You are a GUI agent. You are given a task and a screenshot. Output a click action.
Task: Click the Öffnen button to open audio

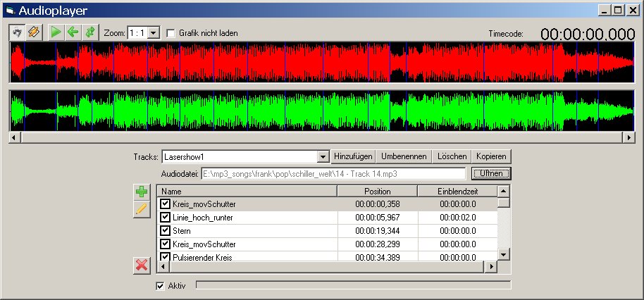point(491,174)
